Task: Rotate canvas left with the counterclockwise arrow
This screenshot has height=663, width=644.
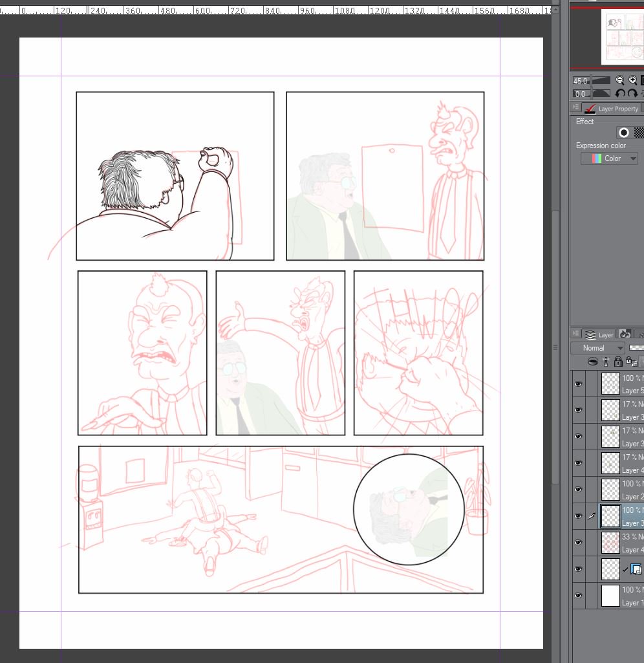Action: pos(620,93)
